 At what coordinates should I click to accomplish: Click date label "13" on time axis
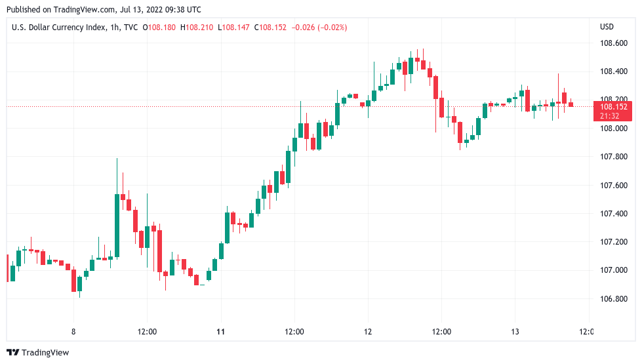[x=515, y=332]
